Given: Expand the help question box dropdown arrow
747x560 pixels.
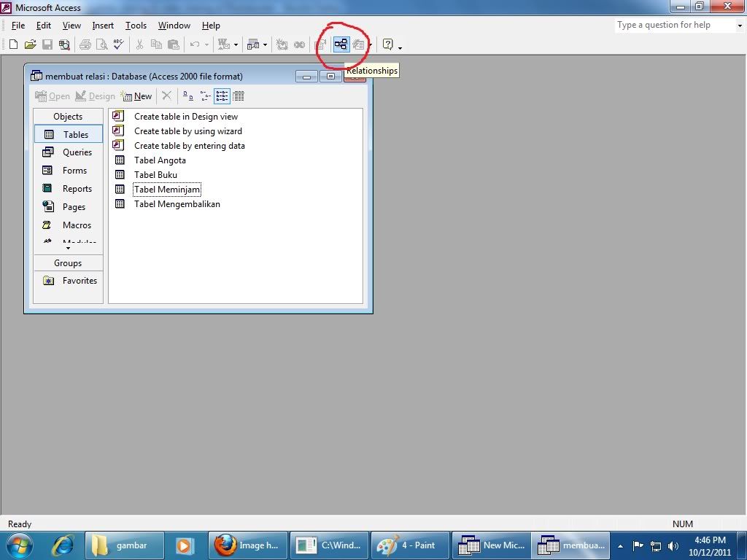Looking at the screenshot, I should (740, 26).
